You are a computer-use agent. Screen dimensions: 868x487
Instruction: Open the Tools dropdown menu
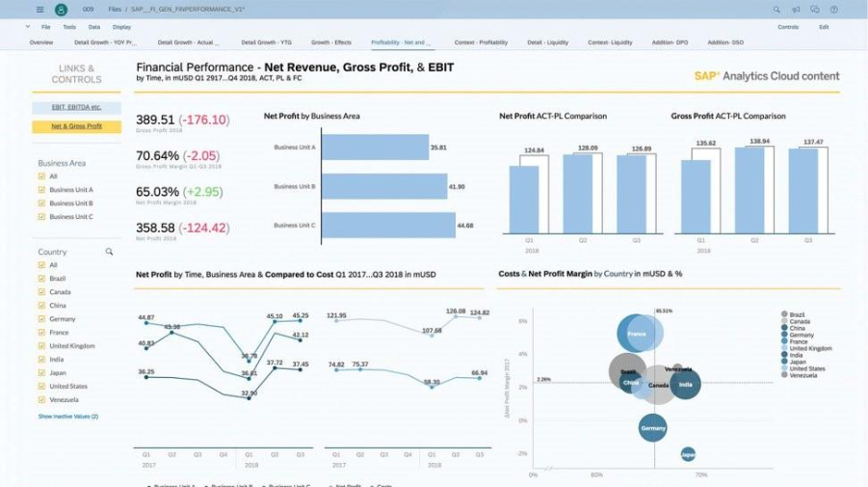tap(69, 27)
